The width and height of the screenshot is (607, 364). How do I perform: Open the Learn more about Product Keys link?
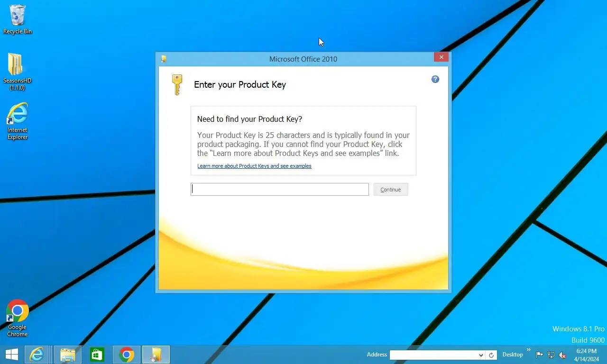[254, 166]
